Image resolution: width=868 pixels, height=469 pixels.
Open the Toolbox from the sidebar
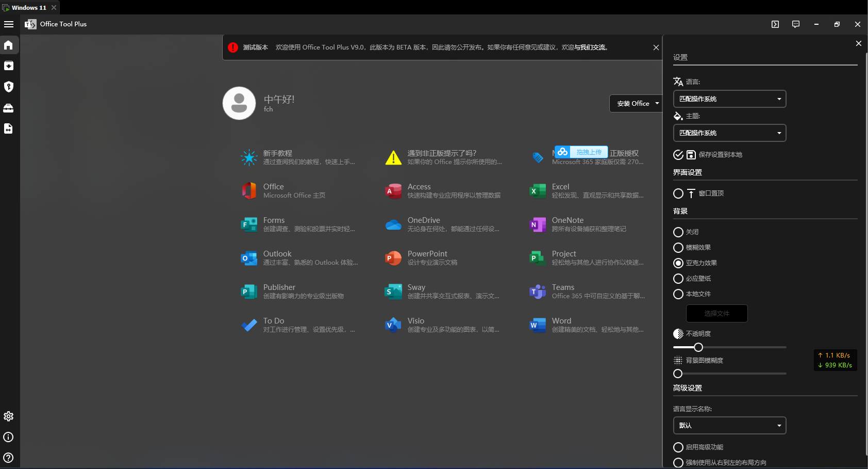[9, 108]
